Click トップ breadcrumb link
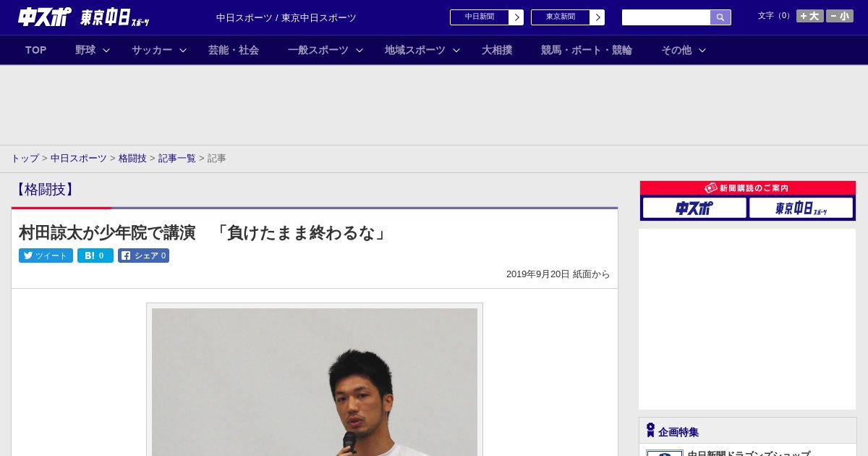 click(25, 158)
